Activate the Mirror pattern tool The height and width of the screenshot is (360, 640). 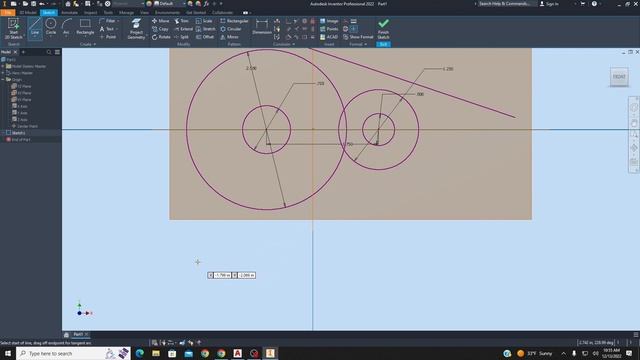[229, 37]
